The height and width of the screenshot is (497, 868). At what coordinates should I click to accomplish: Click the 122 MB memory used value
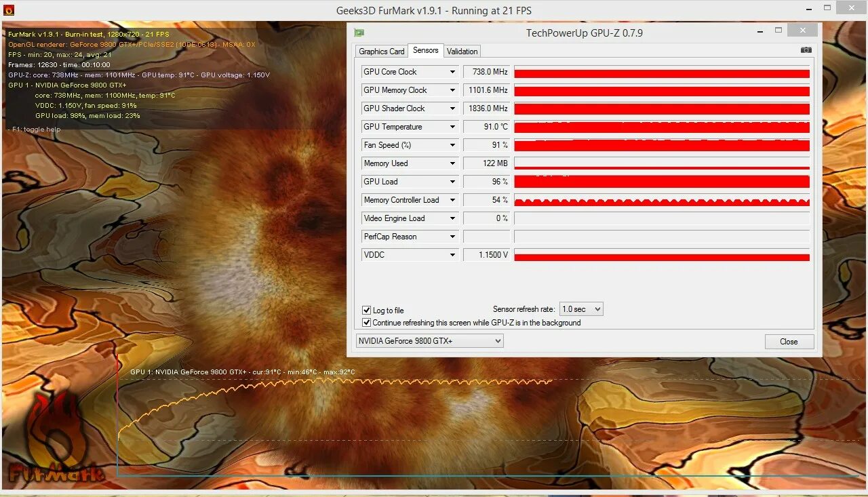486,163
